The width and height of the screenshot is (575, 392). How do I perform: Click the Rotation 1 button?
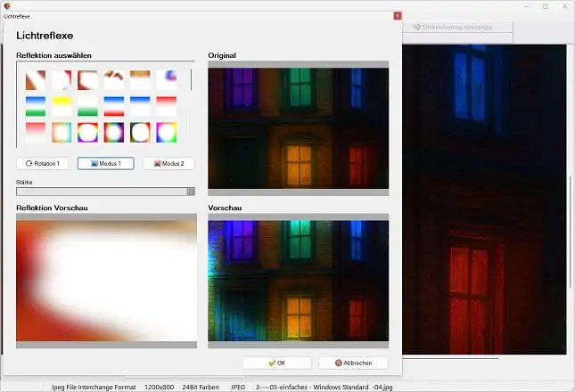point(43,164)
